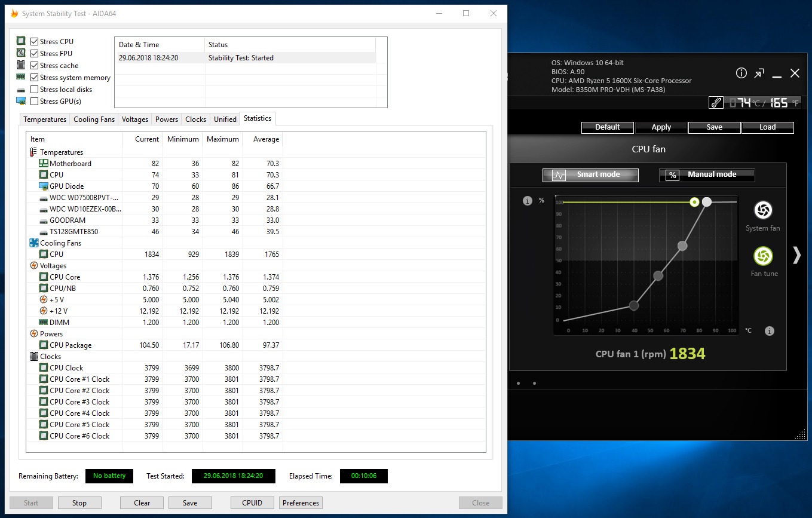Click the DIMM memory row icon
Screen dimensions: 812x518
pos(44,323)
